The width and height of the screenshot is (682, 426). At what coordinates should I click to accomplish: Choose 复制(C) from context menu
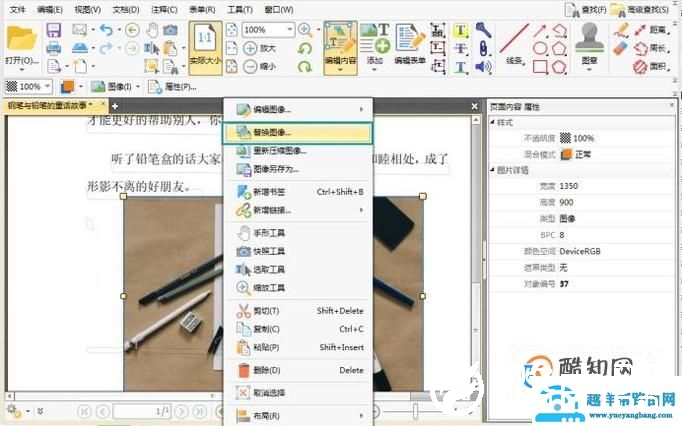click(x=298, y=329)
